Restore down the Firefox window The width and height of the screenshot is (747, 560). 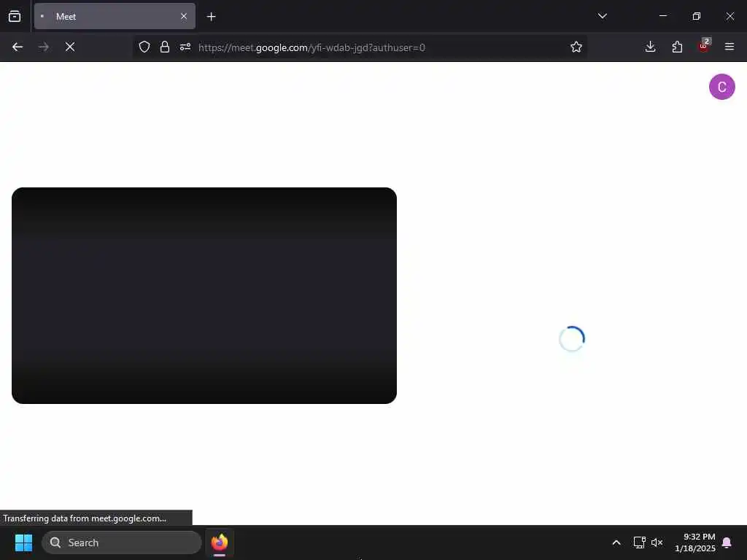pos(696,16)
